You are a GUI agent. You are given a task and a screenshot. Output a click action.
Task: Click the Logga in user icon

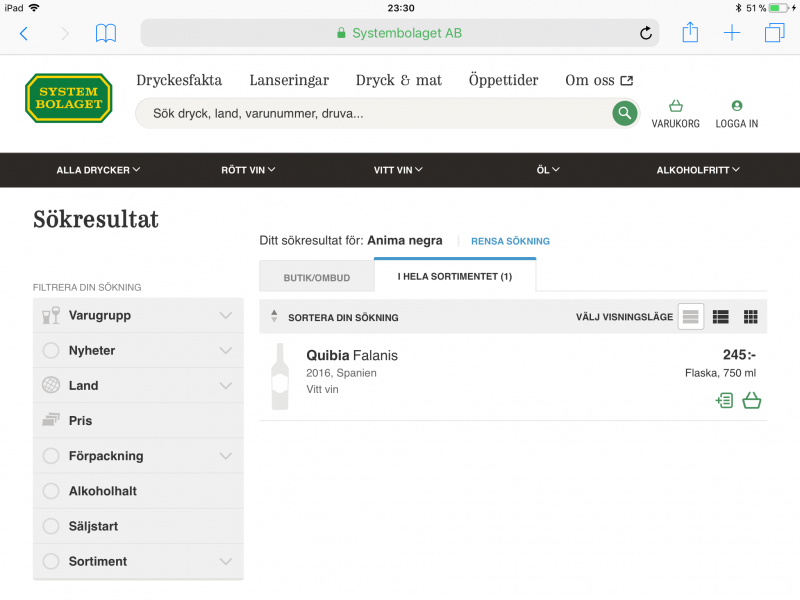pyautogui.click(x=736, y=114)
